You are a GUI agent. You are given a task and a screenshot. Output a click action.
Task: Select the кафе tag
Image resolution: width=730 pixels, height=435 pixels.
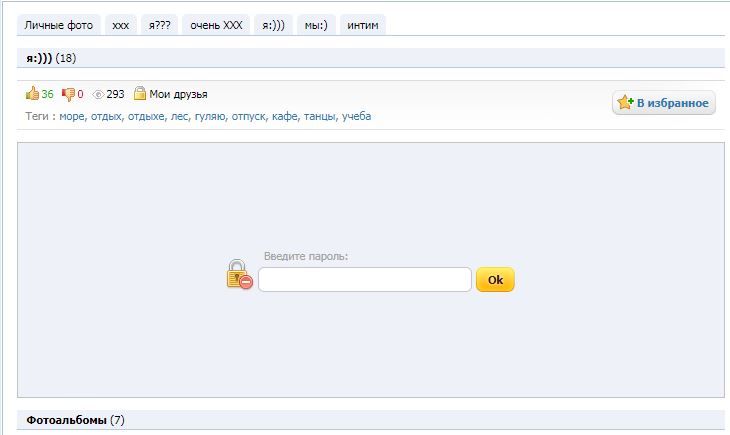click(x=286, y=116)
